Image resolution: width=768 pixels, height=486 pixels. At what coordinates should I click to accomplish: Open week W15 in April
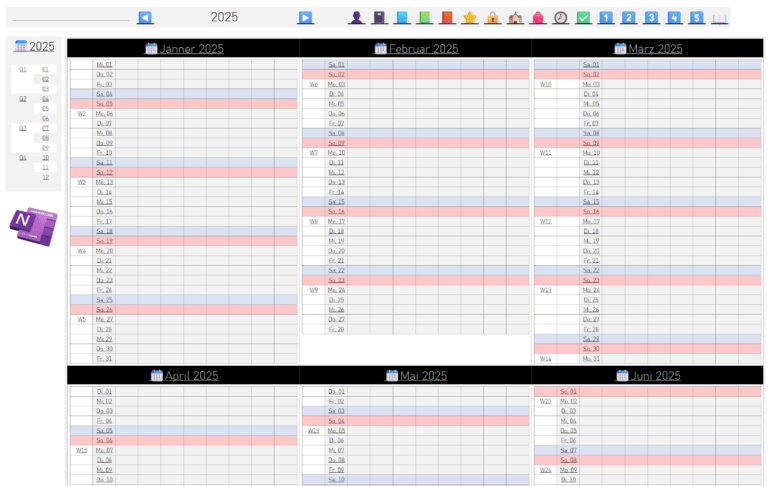pos(81,450)
